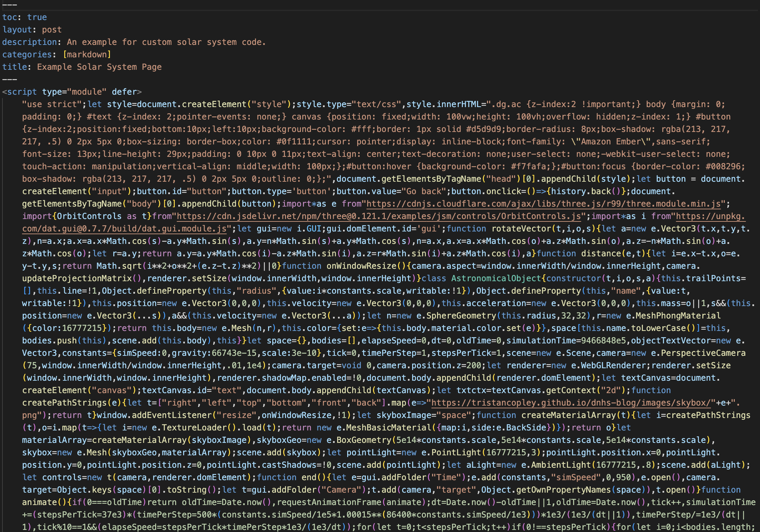
Task: Click the rotateVector function name
Action: (521, 229)
